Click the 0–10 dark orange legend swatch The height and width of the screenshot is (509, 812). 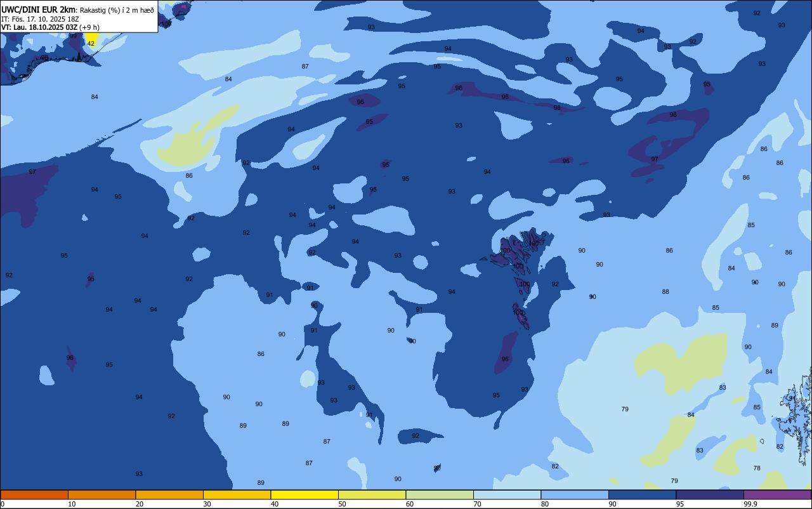point(34,494)
